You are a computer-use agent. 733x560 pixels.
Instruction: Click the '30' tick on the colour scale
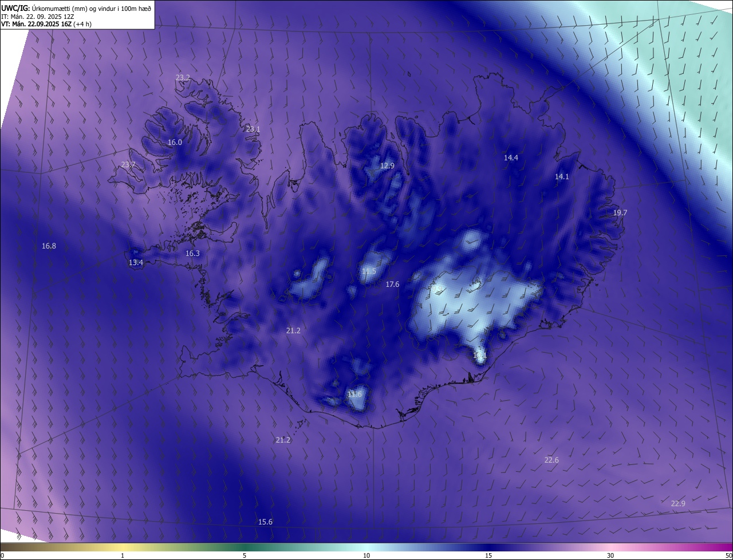click(x=610, y=556)
